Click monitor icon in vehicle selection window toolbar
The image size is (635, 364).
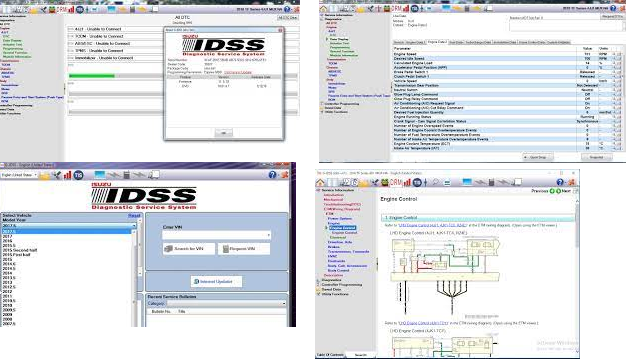coord(99,175)
